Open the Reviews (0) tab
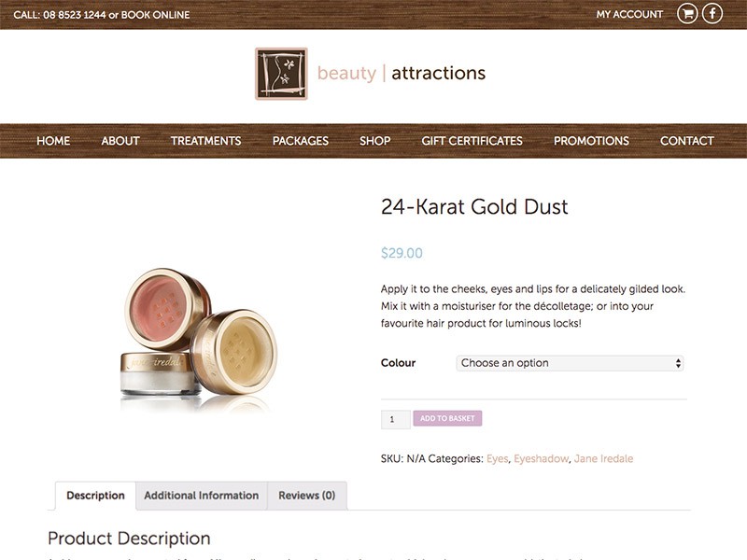747x560 pixels. (x=307, y=496)
